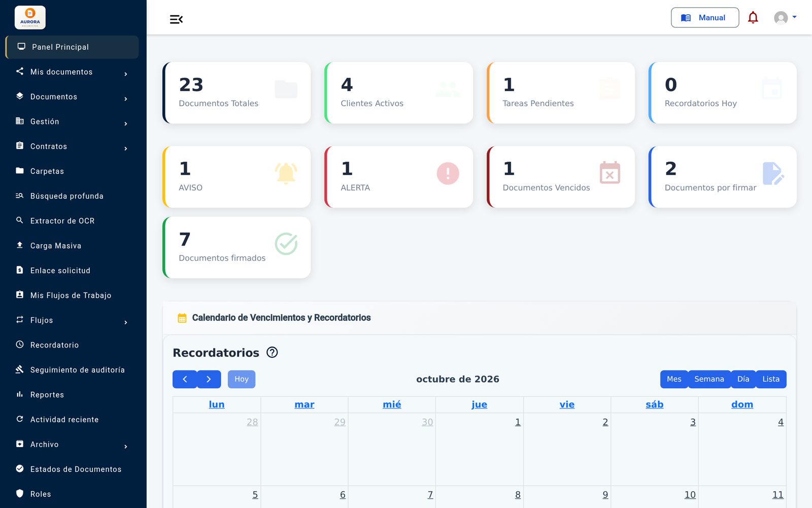This screenshot has width=812, height=508.
Task: Switch calendar to Lista view
Action: 771,379
